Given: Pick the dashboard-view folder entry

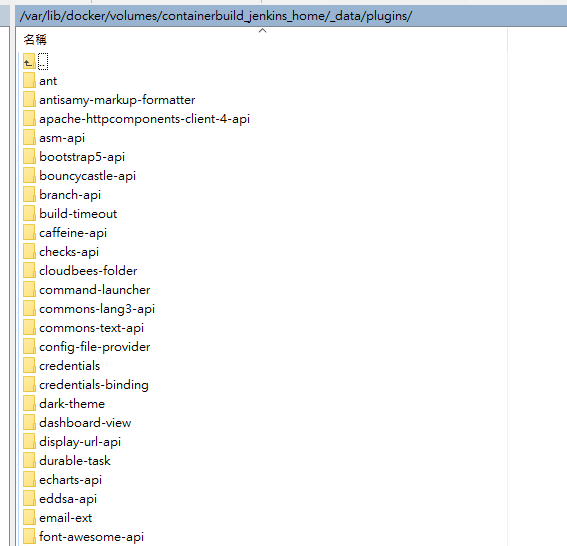Looking at the screenshot, I should tap(85, 423).
